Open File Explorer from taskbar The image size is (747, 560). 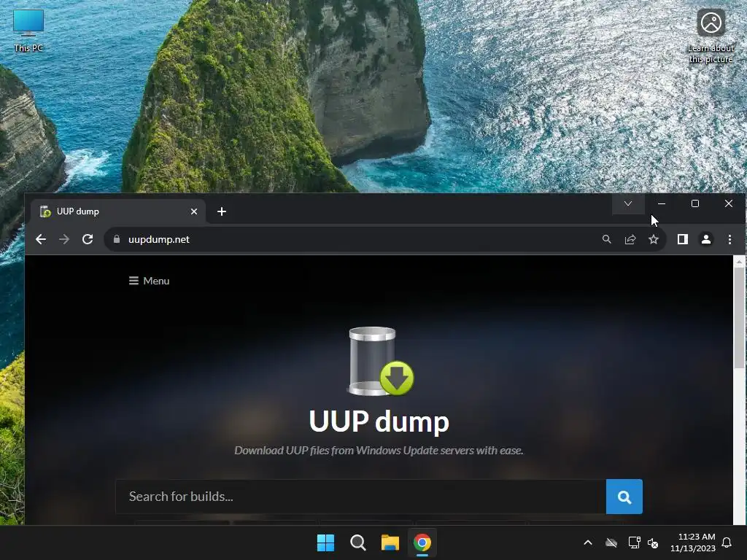click(390, 542)
